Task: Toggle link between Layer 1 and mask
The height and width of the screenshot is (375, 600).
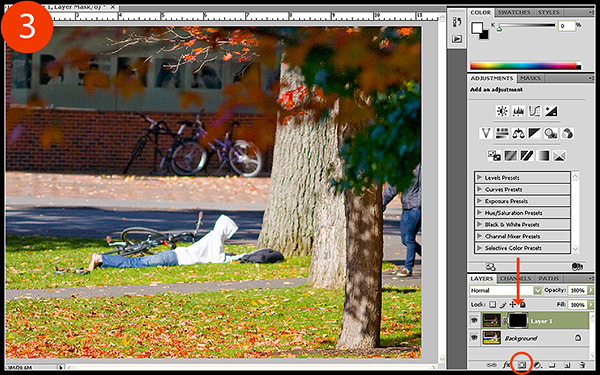Action: [x=504, y=321]
